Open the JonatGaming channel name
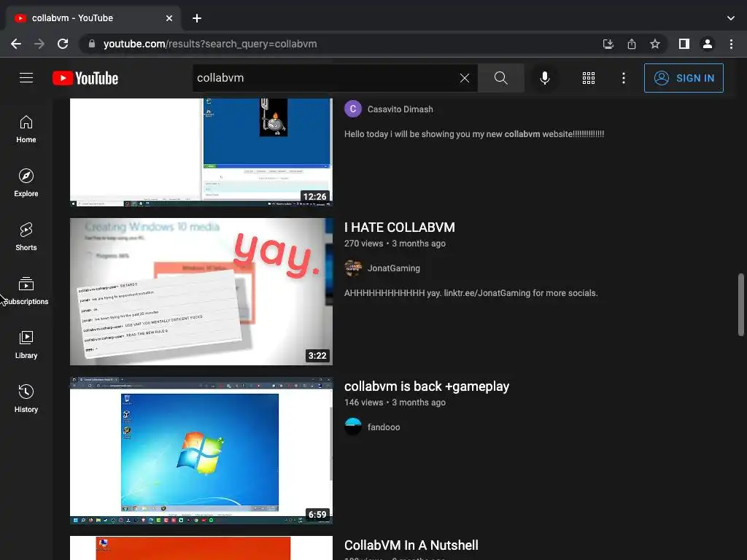This screenshot has width=747, height=560. click(393, 268)
